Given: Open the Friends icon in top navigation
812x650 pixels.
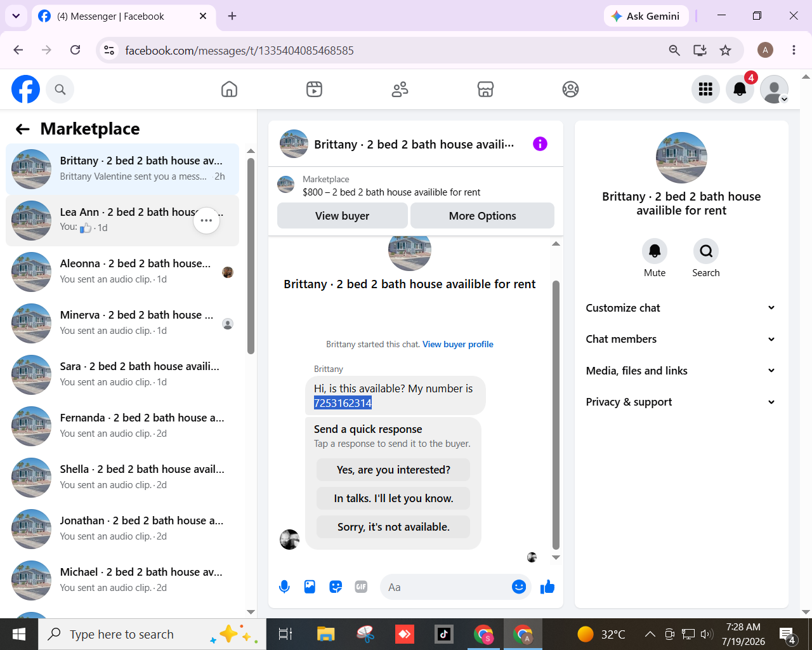Looking at the screenshot, I should coord(400,89).
